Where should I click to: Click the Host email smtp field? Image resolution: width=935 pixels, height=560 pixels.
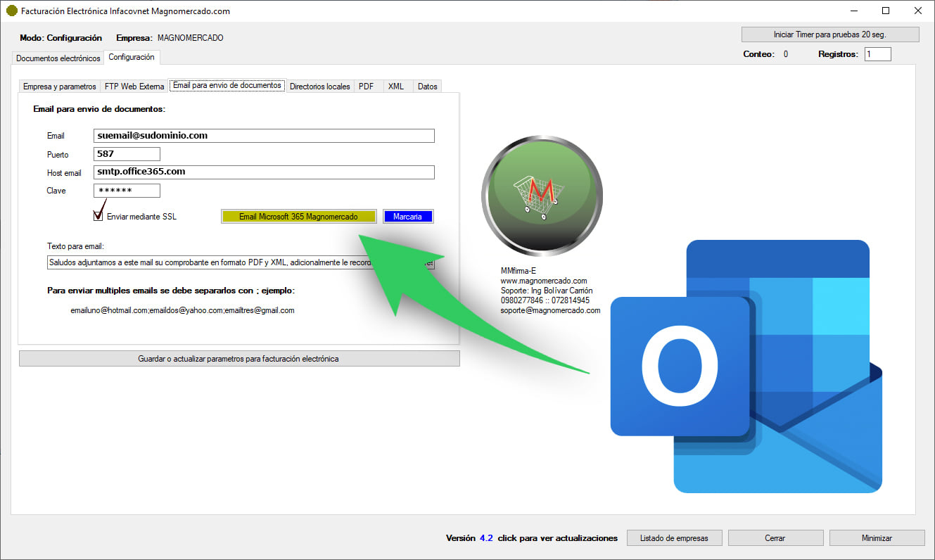point(264,172)
